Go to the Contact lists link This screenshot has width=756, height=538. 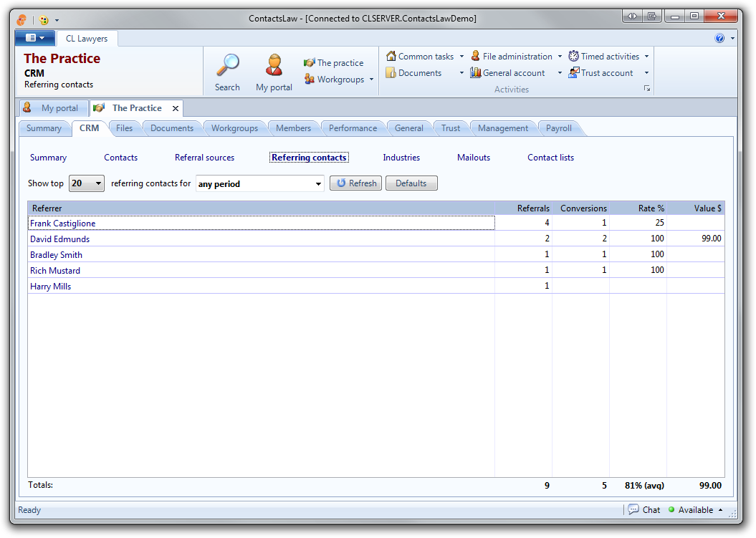[550, 158]
